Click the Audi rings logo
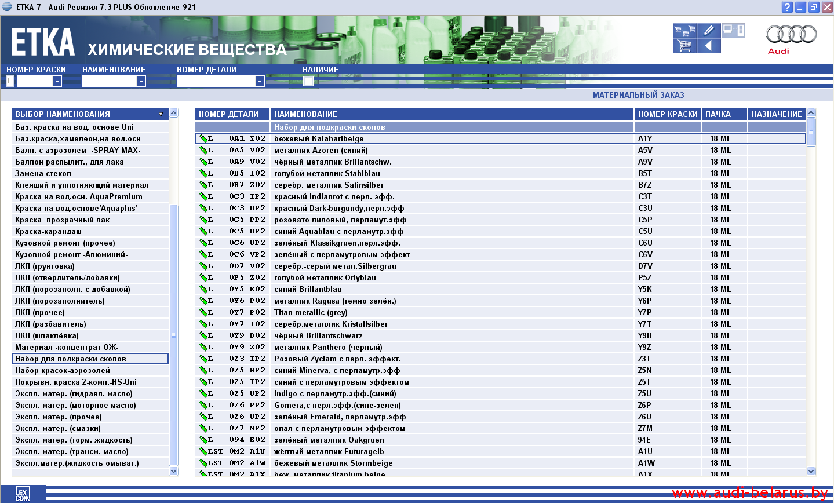 click(791, 35)
